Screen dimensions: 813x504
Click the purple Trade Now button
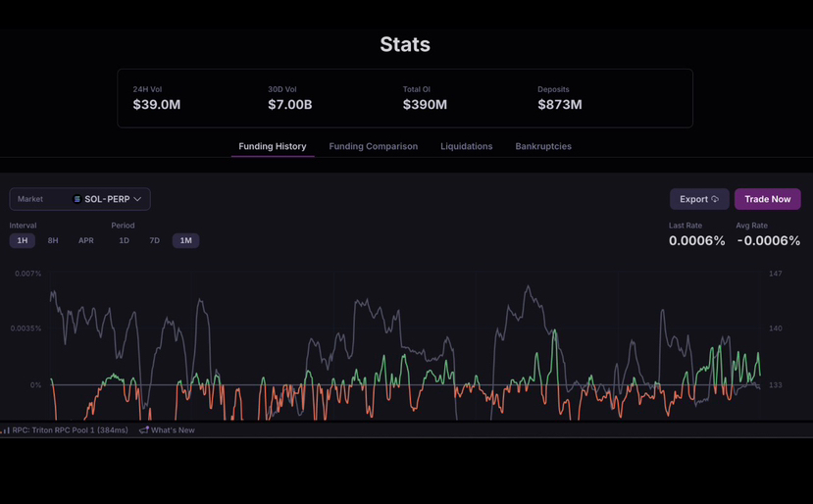pyautogui.click(x=767, y=199)
